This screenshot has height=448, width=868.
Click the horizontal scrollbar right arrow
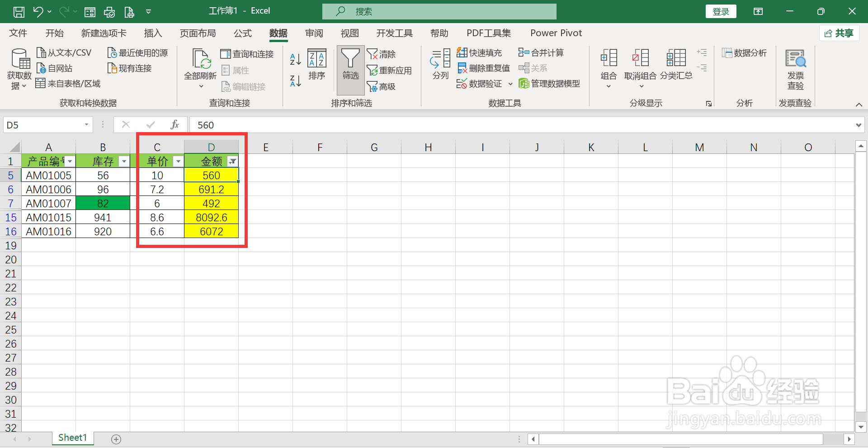[x=849, y=439]
